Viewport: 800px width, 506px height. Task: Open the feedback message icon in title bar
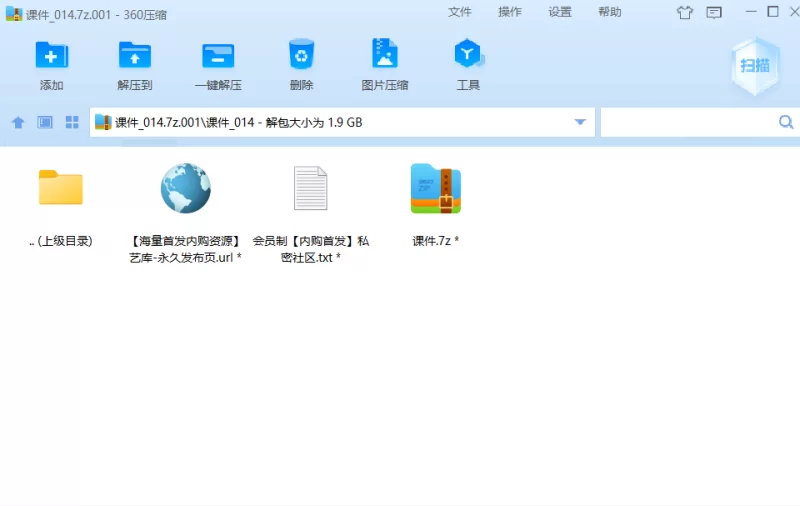click(714, 12)
